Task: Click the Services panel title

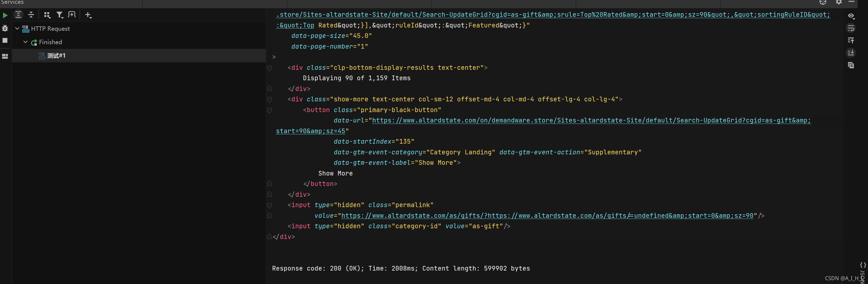Action: [x=12, y=2]
